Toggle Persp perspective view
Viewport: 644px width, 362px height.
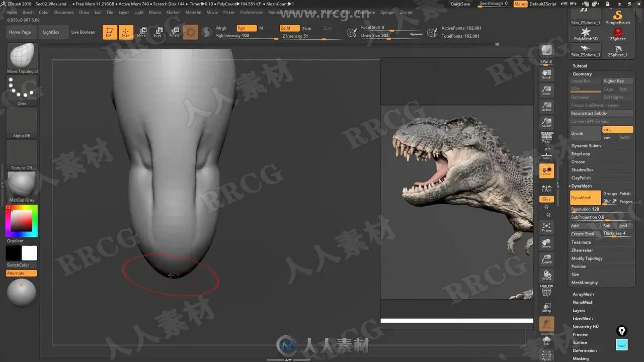point(546,138)
